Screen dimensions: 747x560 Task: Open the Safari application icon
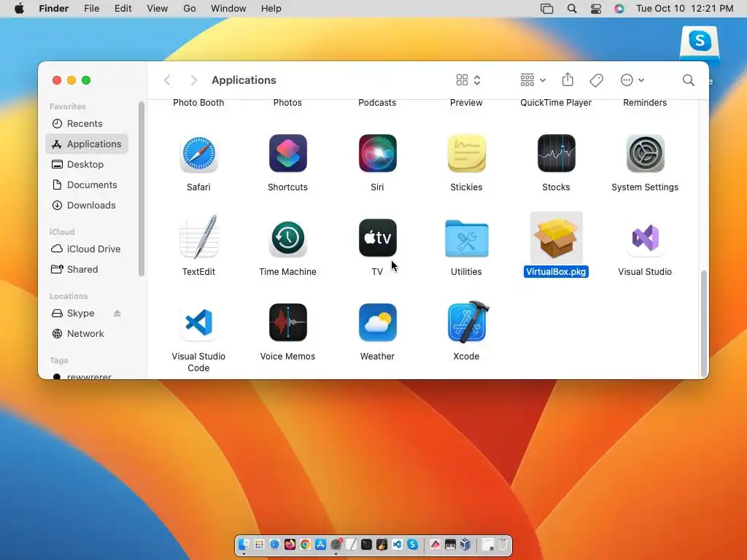pos(198,153)
